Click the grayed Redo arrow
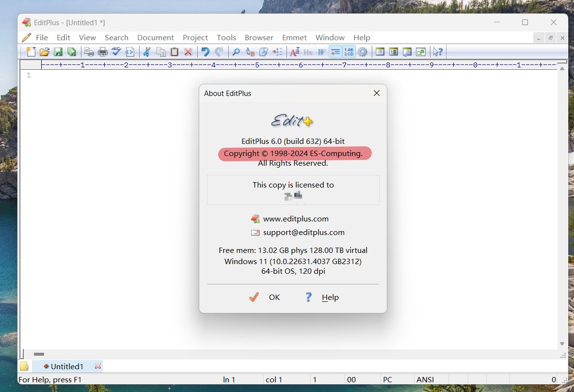Screen dimensions: 574x392 tap(219, 52)
